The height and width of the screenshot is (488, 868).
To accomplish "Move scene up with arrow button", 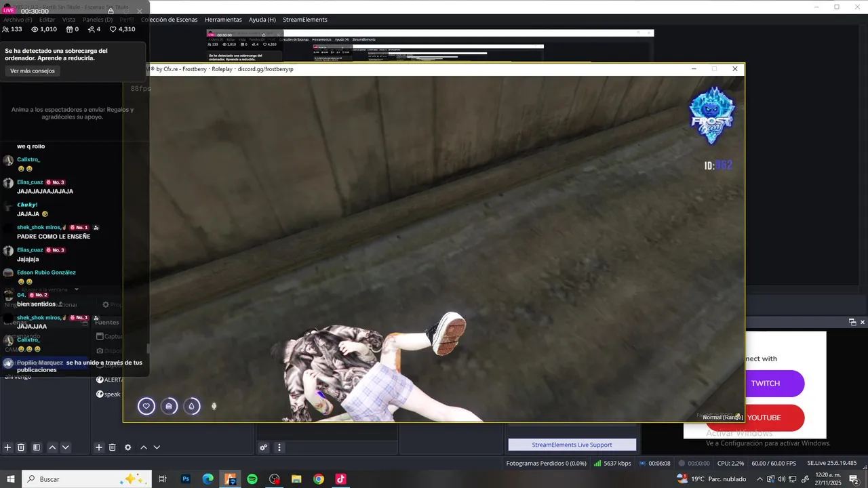I will [x=52, y=447].
